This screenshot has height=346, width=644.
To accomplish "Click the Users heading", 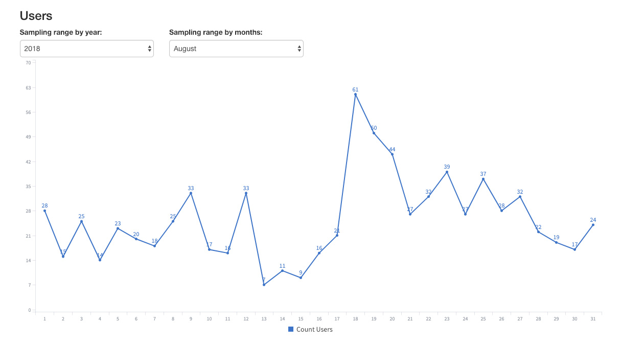I will point(36,16).
